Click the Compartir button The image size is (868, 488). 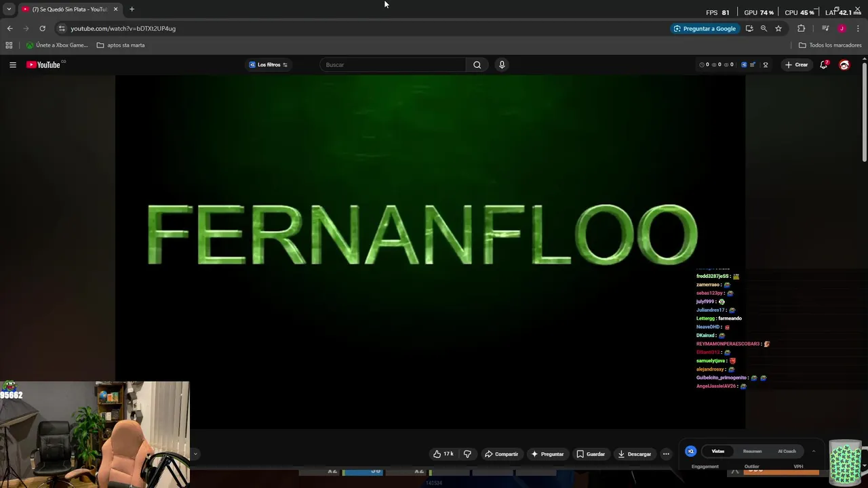pyautogui.click(x=501, y=454)
